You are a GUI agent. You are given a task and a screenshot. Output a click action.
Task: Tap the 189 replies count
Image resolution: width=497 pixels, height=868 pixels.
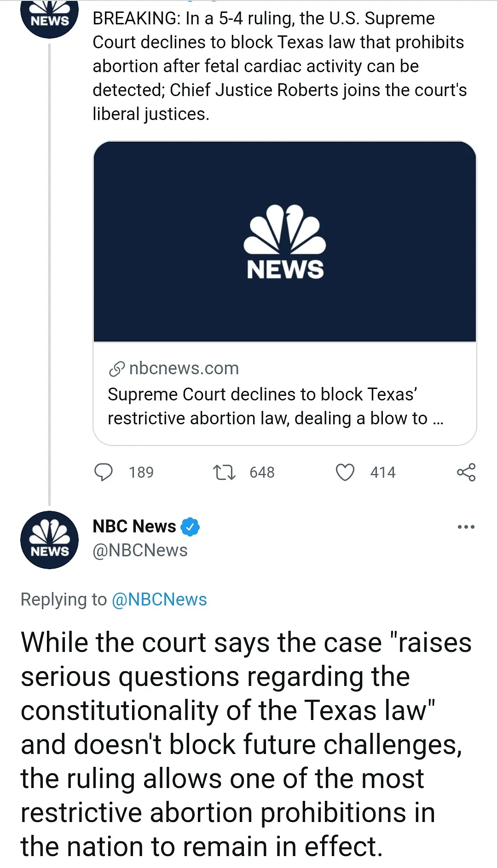tap(141, 472)
